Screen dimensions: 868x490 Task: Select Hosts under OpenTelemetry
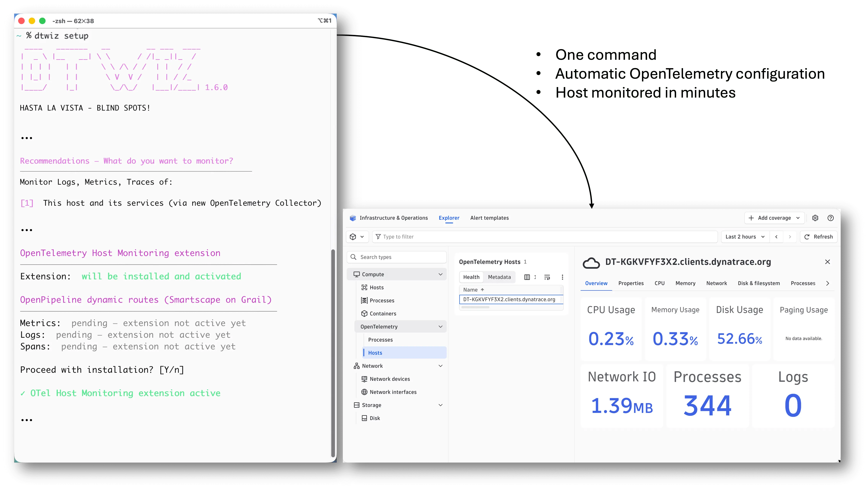tap(404, 353)
